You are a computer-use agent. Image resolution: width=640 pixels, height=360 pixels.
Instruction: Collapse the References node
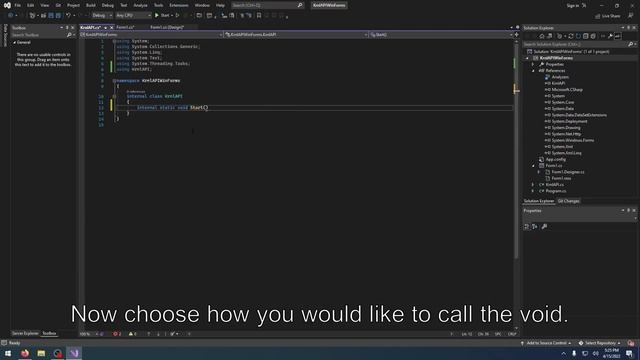[x=533, y=71]
